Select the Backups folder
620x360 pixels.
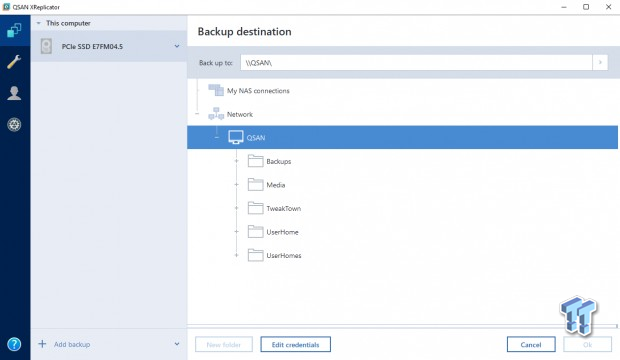[269, 161]
